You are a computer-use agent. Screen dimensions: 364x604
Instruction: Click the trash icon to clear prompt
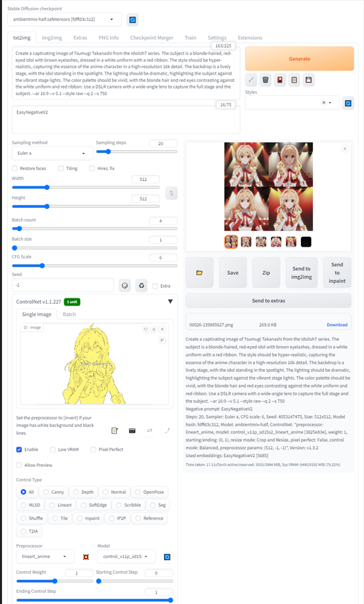[x=266, y=80]
